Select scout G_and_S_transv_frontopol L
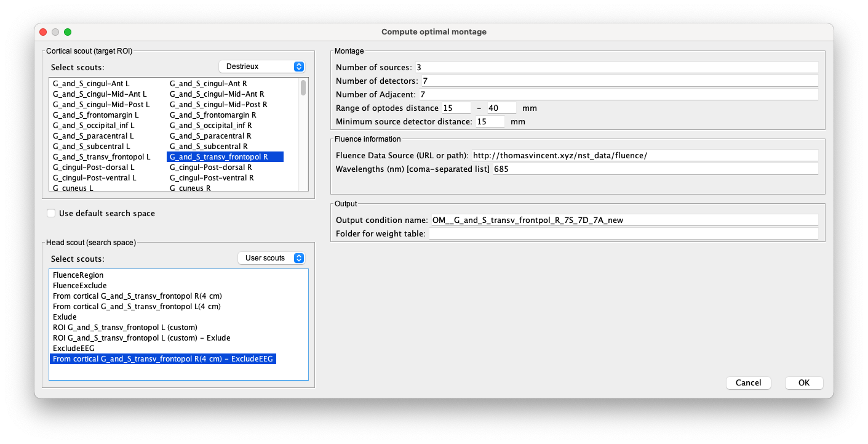The height and width of the screenshot is (444, 868). click(x=102, y=156)
